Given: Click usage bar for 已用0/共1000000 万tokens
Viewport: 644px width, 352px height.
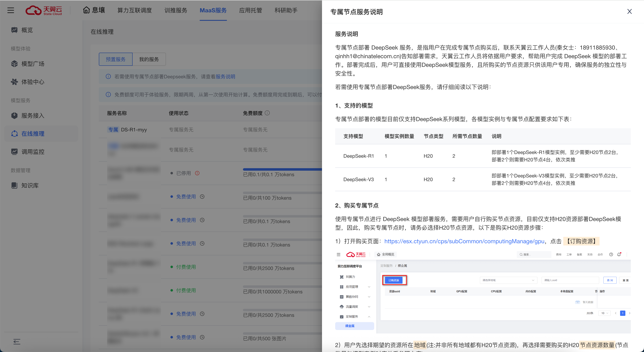Looking at the screenshot, I should (282, 287).
